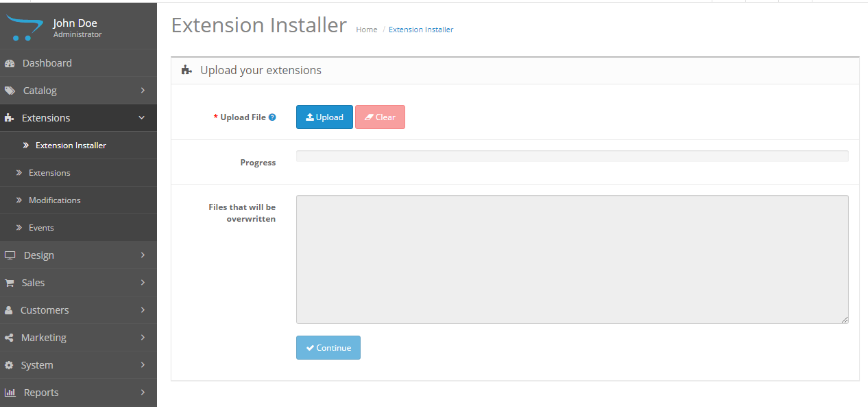Expand the Catalog menu chevron
The image size is (868, 407).
pos(143,91)
